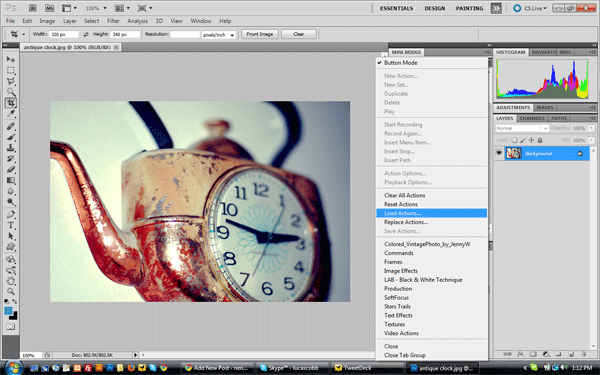Select the Crop tool in the toolbox
This screenshot has width=600, height=375.
click(x=11, y=103)
